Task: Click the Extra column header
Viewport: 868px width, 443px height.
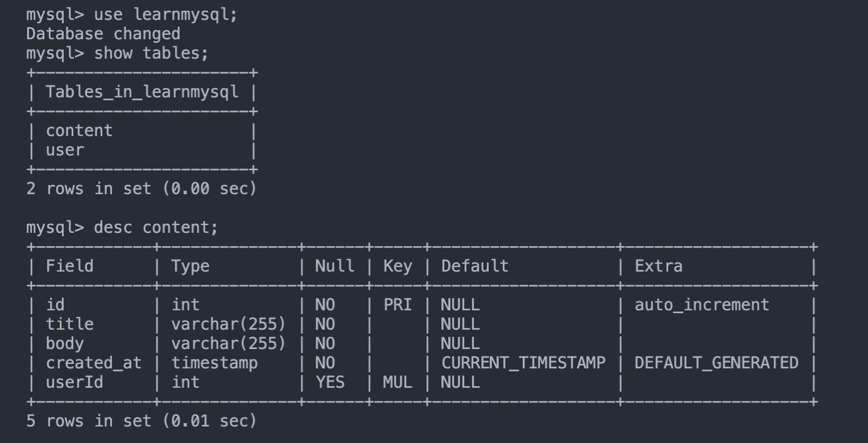Action: pos(658,266)
